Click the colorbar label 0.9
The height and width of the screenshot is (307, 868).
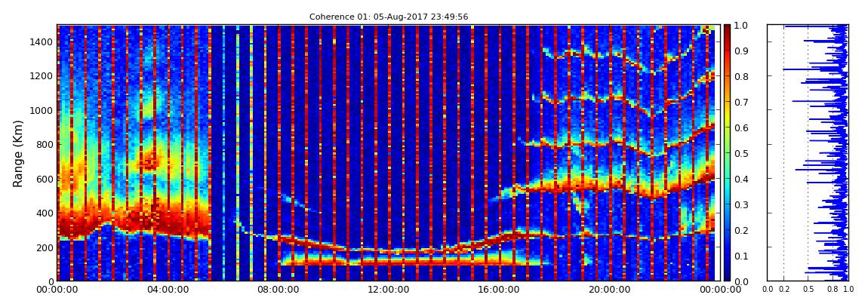743,51
